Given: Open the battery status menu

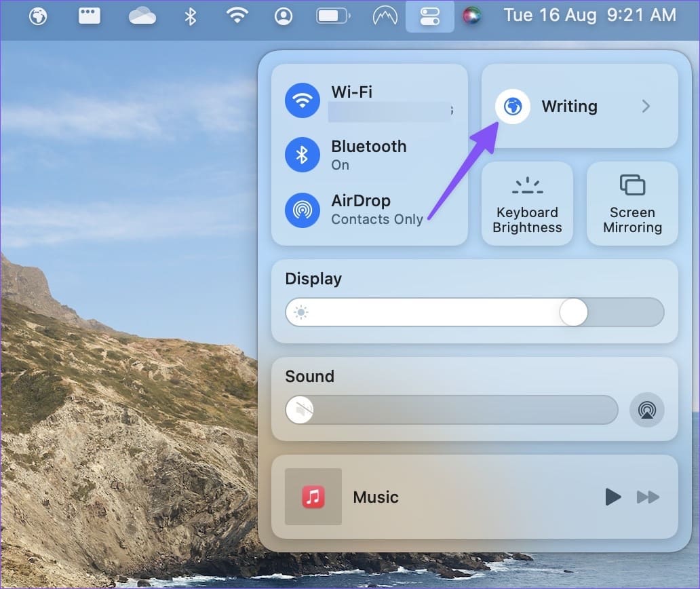Looking at the screenshot, I should [x=332, y=16].
